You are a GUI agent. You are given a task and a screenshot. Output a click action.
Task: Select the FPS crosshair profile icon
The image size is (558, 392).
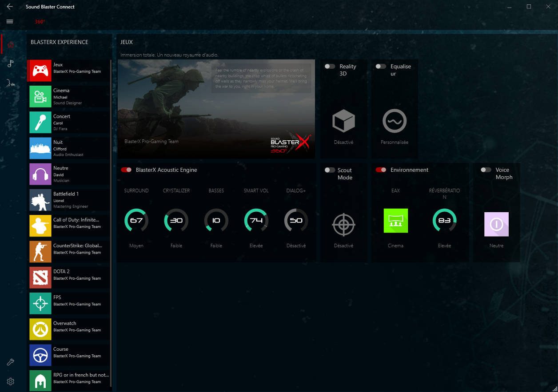click(x=40, y=304)
